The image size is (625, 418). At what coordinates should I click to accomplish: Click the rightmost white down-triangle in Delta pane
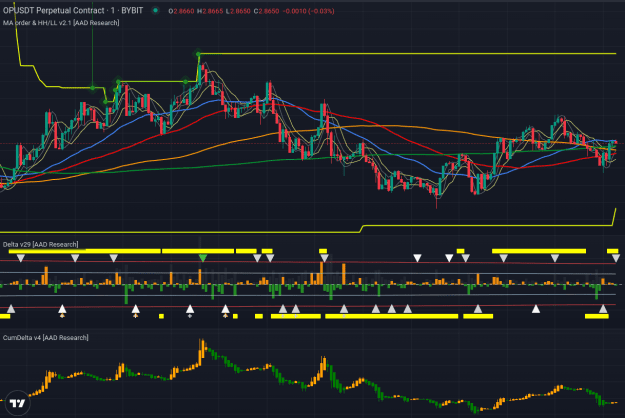point(616,258)
